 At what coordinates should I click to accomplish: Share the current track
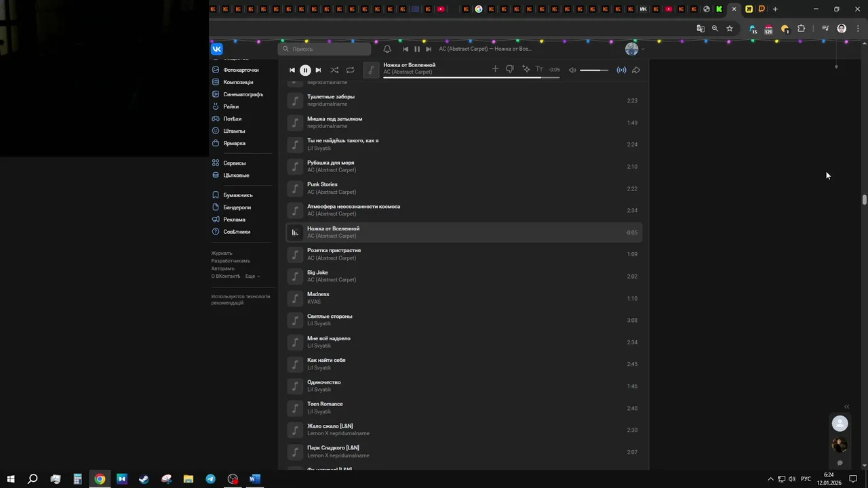636,70
